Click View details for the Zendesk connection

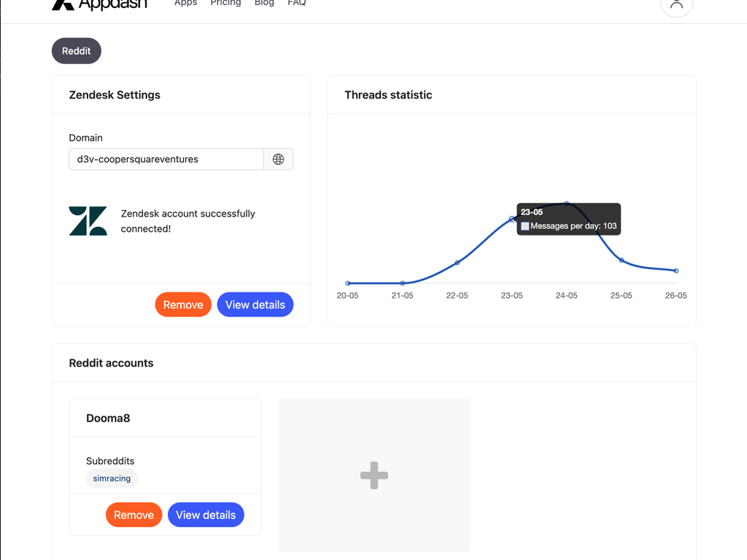(x=255, y=304)
